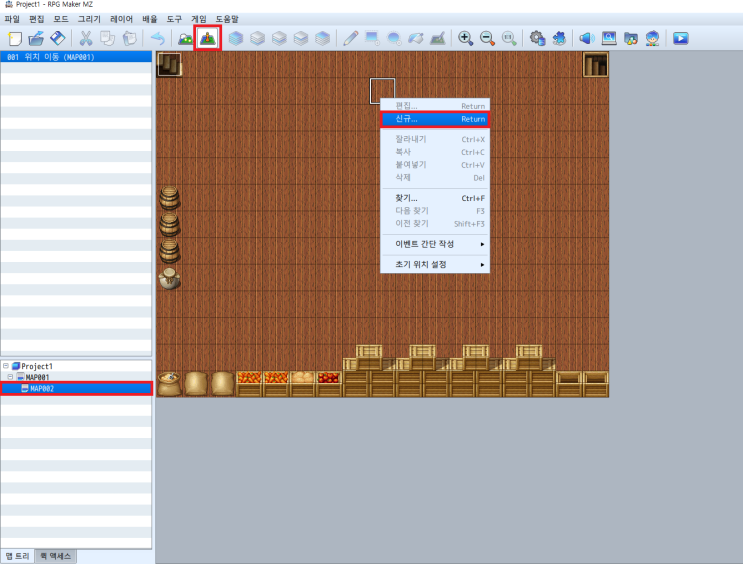Expand the 초기 위치 설정 submenu
743x564 pixels.
pyautogui.click(x=435, y=264)
